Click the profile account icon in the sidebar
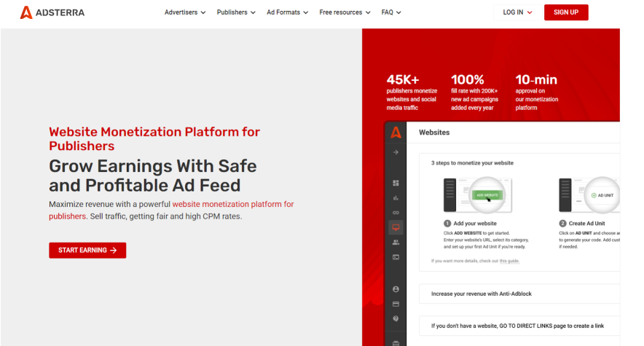The image size is (644, 346). 396,289
